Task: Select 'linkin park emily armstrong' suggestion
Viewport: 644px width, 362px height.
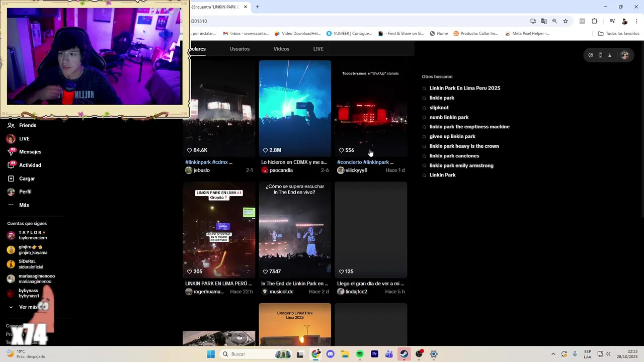Action: [x=461, y=165]
